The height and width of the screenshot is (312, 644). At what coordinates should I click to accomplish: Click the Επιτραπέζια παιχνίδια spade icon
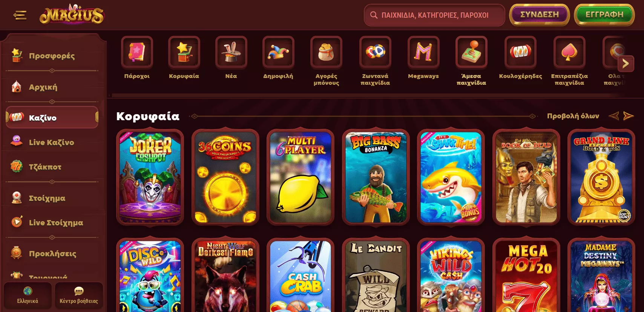pos(569,52)
